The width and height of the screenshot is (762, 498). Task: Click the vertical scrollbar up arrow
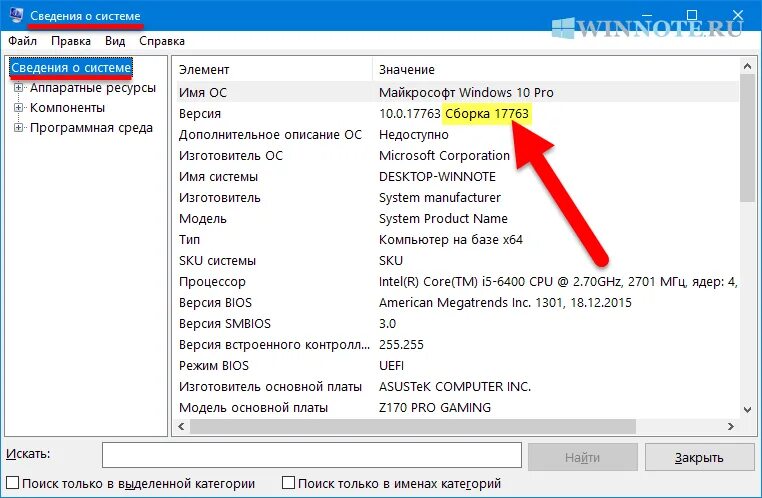(747, 66)
